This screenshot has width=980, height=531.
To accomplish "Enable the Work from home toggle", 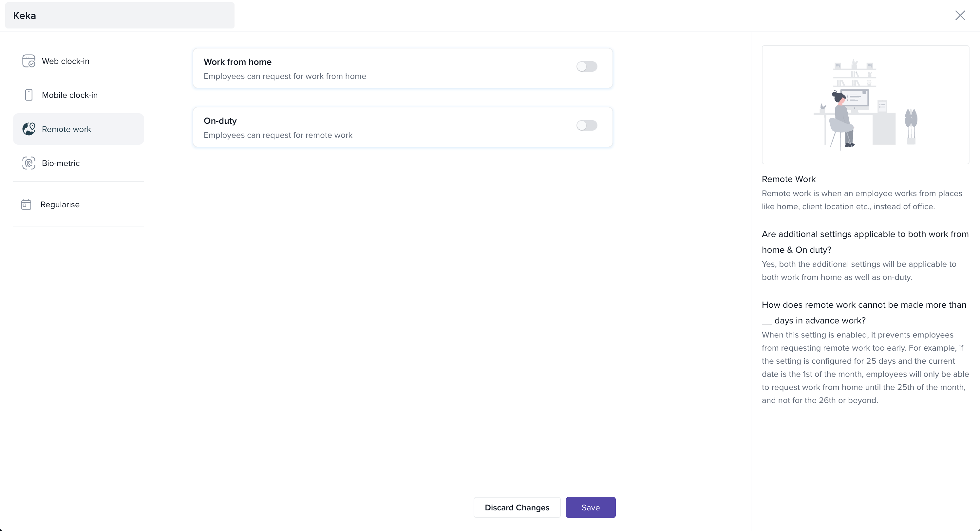I will 587,66.
